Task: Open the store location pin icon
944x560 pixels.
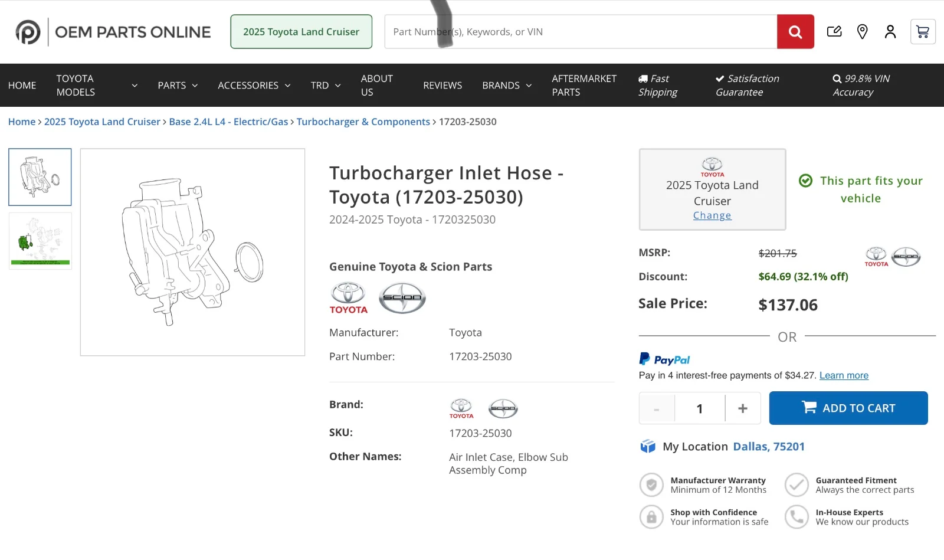Action: [862, 32]
